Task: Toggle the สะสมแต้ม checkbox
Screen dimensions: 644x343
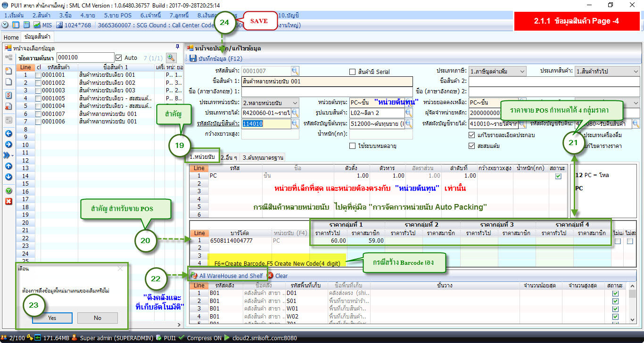Action: pyautogui.click(x=472, y=146)
